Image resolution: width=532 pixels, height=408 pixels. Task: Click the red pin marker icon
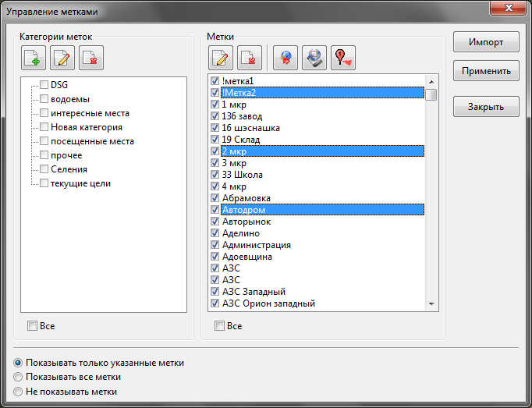342,57
